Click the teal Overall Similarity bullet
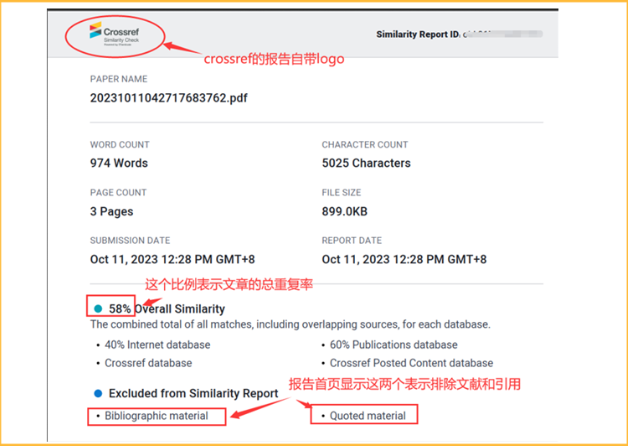 click(98, 309)
